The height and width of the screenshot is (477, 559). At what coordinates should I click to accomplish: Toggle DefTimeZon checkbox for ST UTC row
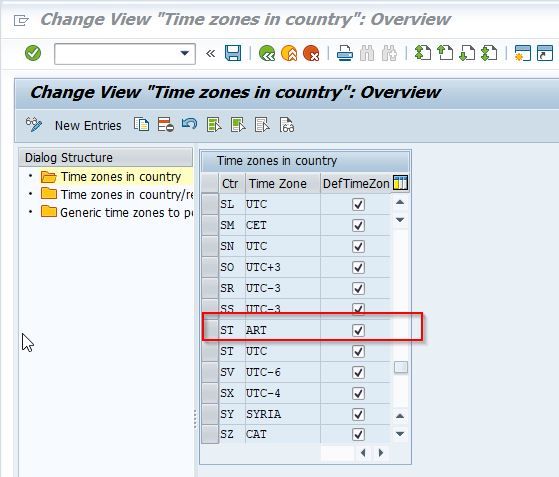point(358,352)
